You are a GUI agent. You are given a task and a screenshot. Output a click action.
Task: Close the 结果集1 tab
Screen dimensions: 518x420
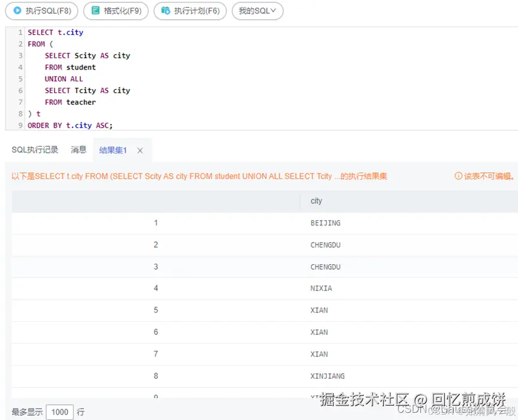(140, 150)
